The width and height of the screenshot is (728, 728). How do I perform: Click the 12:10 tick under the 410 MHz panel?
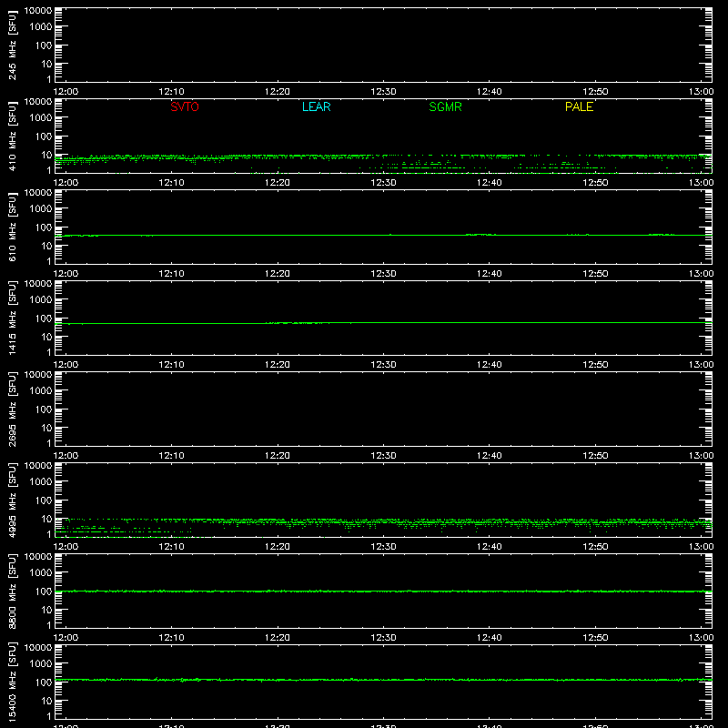(171, 183)
